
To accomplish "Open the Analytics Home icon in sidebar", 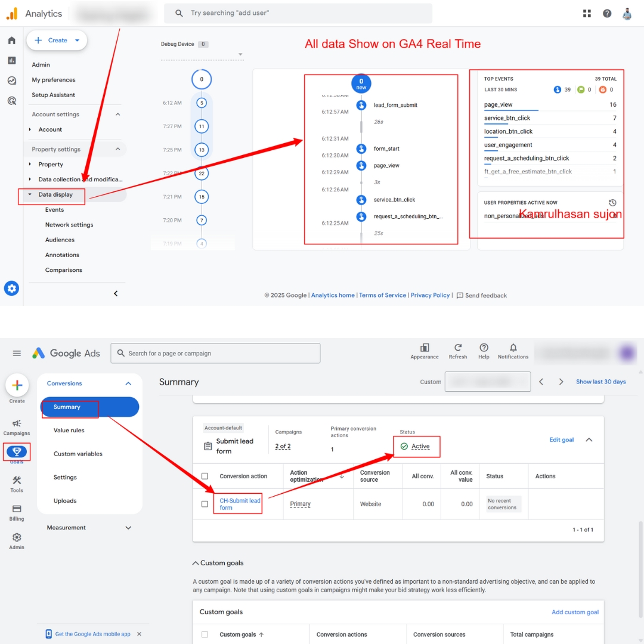I will tap(11, 41).
